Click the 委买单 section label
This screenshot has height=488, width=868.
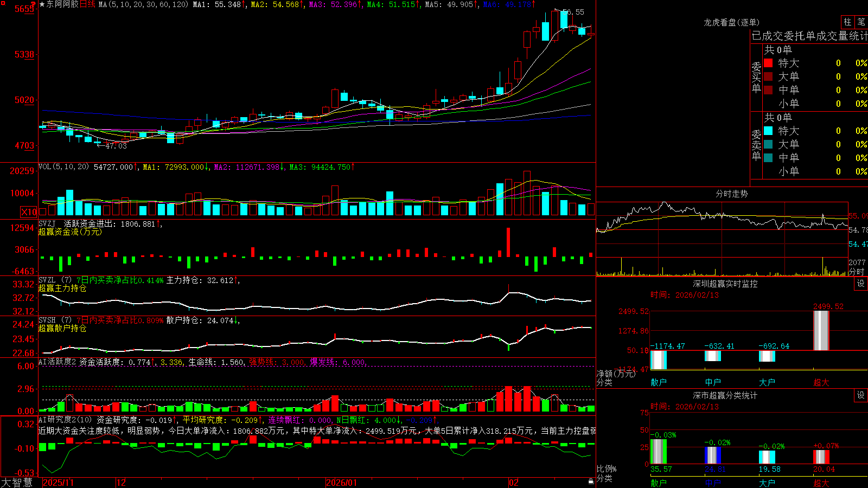pos(756,77)
